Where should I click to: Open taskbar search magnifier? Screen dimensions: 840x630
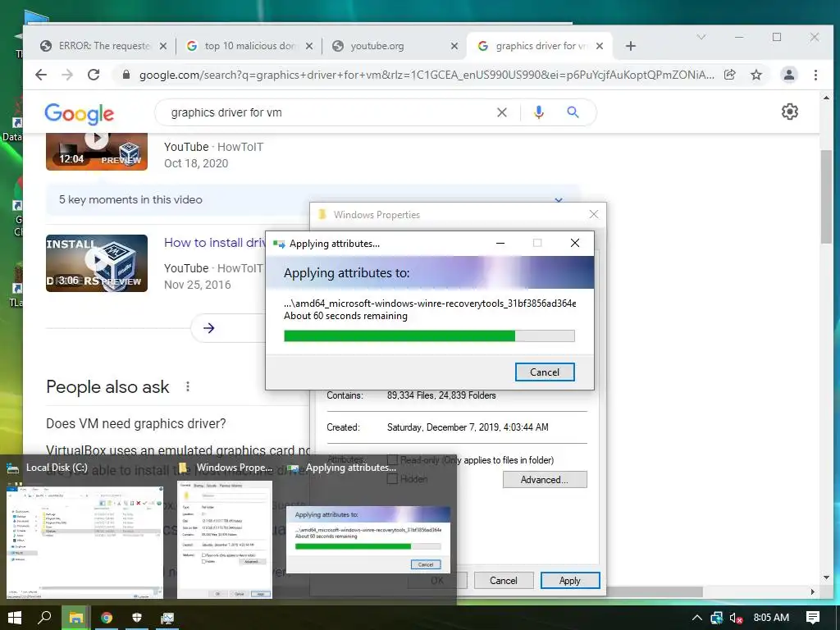(45, 618)
